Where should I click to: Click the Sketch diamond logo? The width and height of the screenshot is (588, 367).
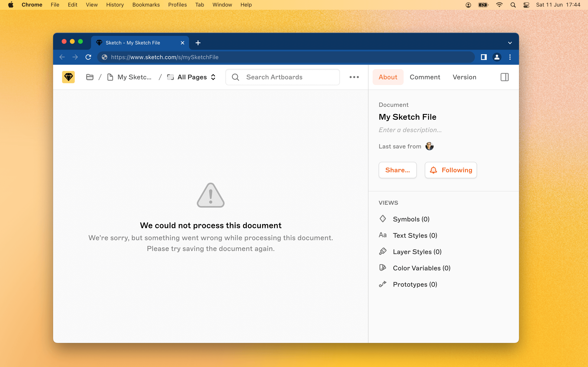tap(68, 77)
